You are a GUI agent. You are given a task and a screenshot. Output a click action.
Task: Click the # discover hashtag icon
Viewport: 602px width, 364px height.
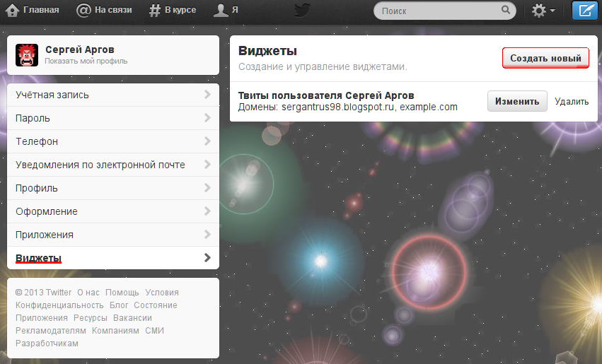tap(154, 11)
